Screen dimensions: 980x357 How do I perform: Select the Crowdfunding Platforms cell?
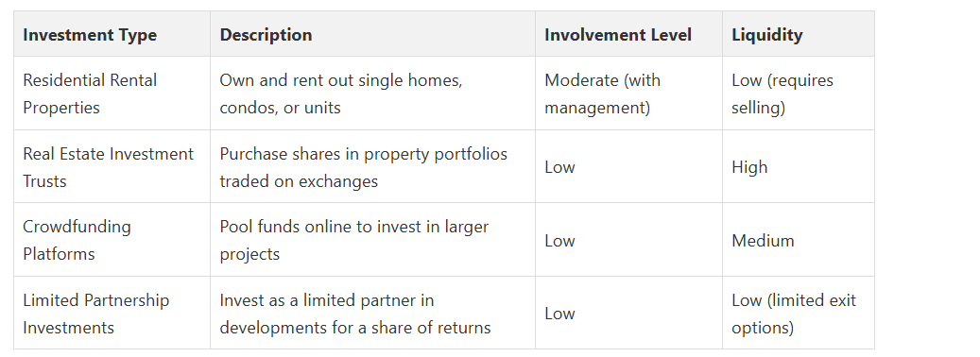[112, 240]
